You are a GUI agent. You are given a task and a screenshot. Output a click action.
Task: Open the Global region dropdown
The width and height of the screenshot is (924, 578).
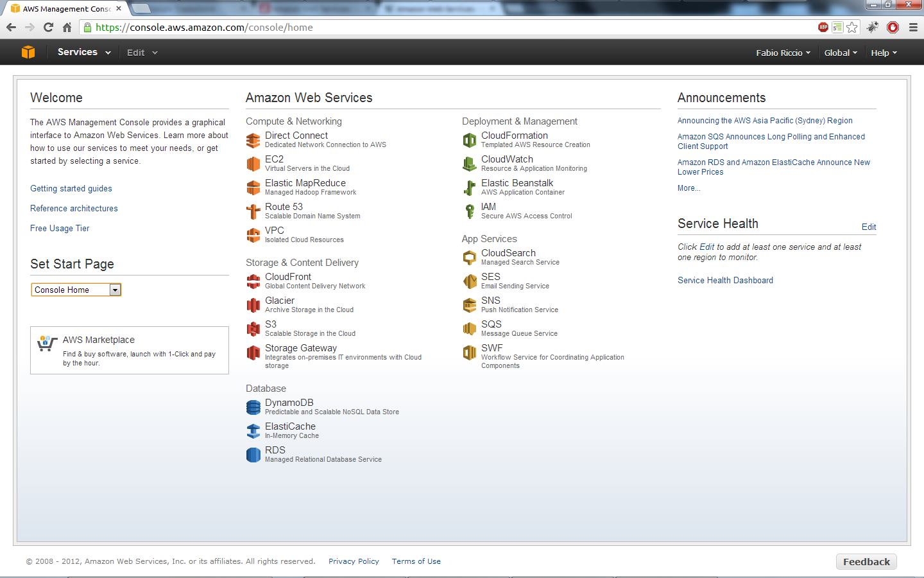[x=841, y=53]
